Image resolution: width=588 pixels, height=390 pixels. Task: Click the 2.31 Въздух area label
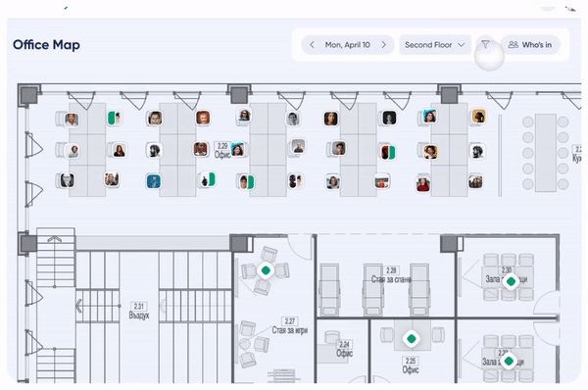[x=139, y=311]
